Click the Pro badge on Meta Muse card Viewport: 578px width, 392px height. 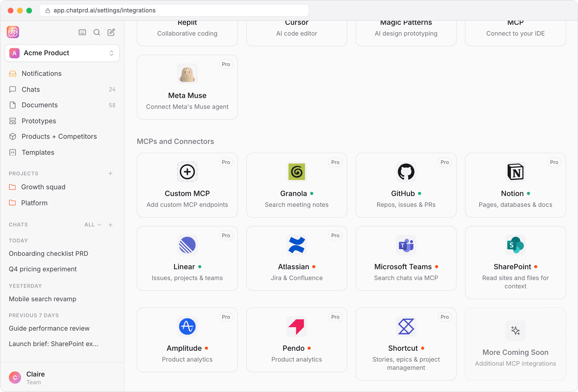click(226, 64)
